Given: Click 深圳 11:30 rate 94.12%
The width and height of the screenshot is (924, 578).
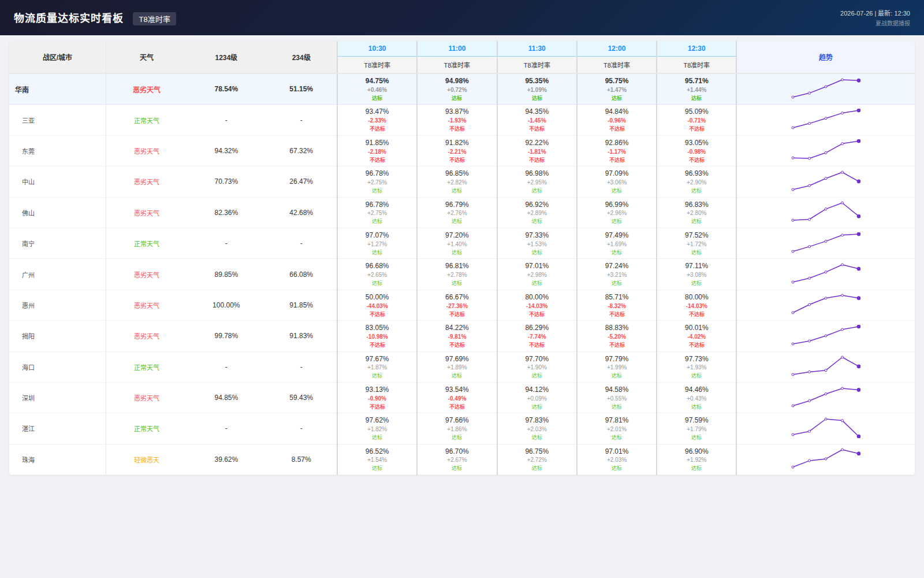Looking at the screenshot, I should pyautogui.click(x=537, y=390).
